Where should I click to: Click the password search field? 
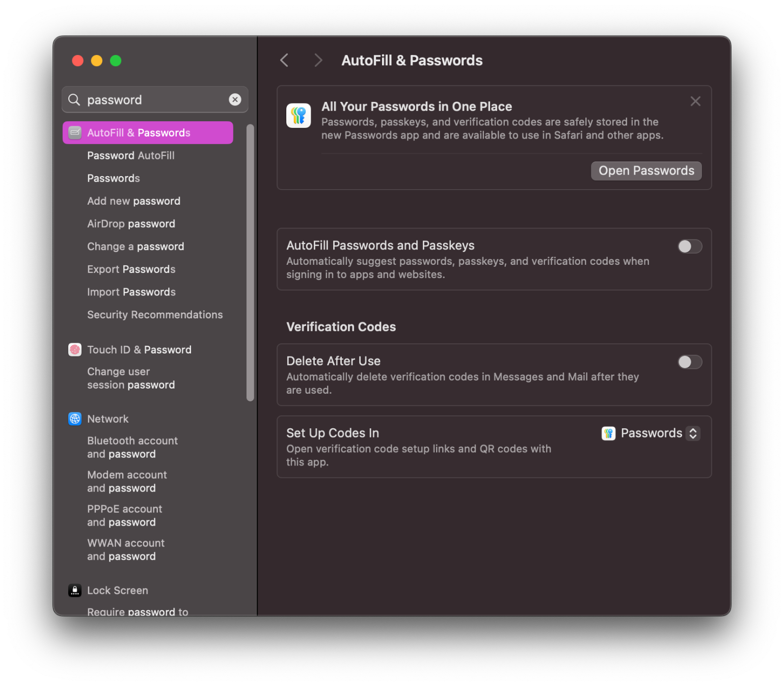pyautogui.click(x=153, y=100)
